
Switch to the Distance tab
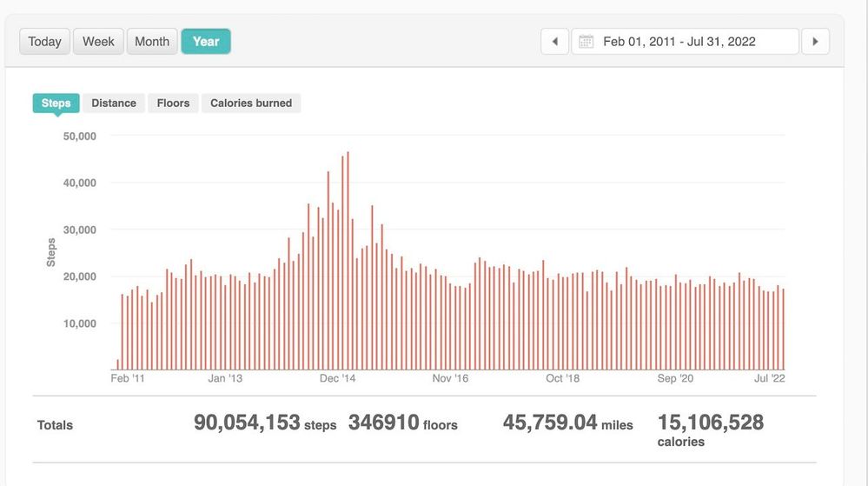coord(114,103)
